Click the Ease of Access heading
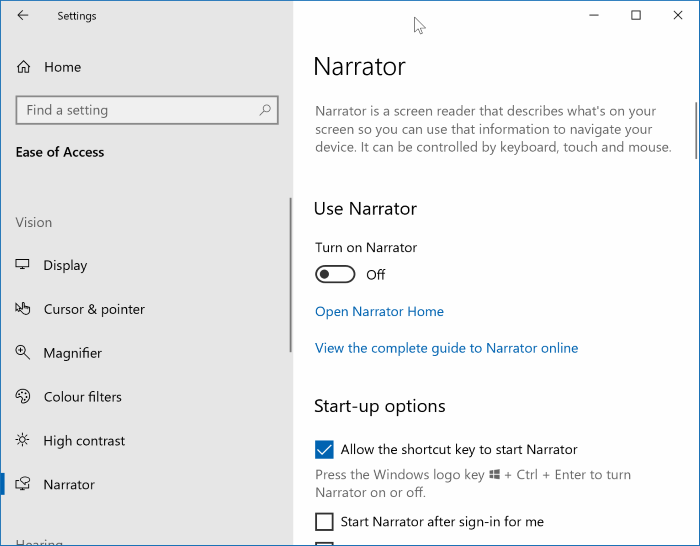Screen dimensions: 700x546 pyautogui.click(x=60, y=152)
